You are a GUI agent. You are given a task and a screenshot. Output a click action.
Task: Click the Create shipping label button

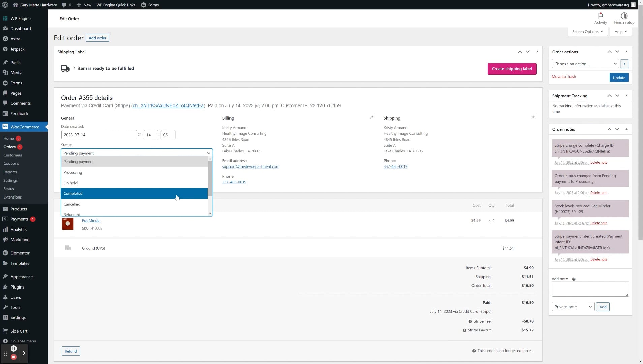(512, 69)
